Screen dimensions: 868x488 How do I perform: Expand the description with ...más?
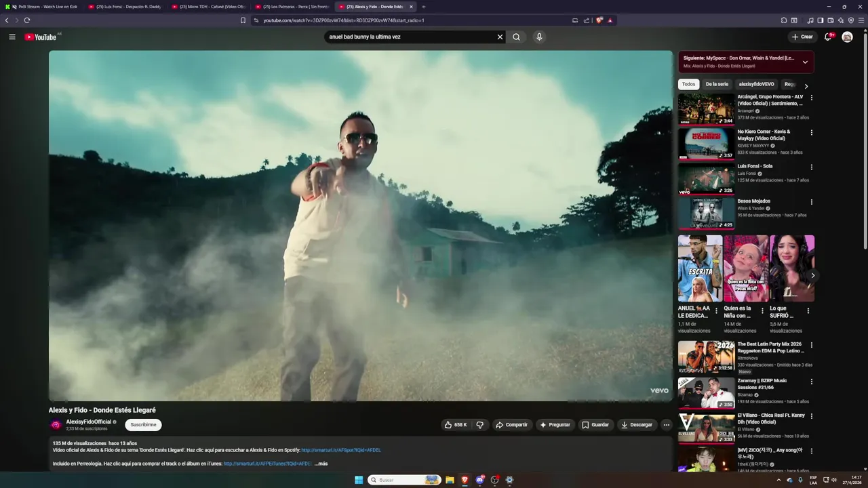click(x=321, y=464)
